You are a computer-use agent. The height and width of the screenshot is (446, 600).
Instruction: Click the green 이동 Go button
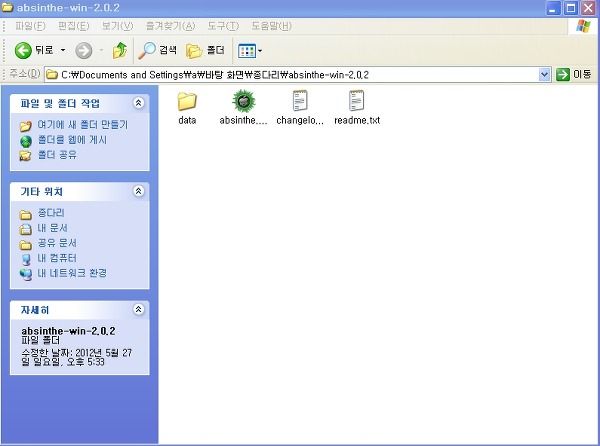coord(573,74)
